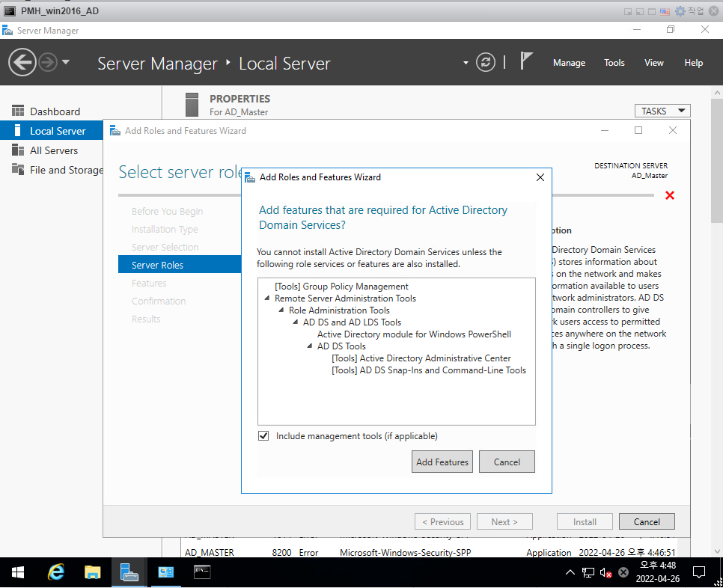This screenshot has width=723, height=588.
Task: Open the dropdown arrow left of the refresh icon
Action: point(466,63)
